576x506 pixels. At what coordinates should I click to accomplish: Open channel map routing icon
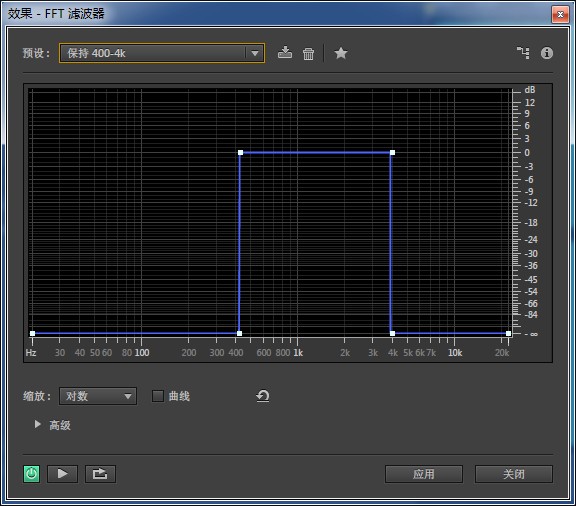pyautogui.click(x=523, y=53)
